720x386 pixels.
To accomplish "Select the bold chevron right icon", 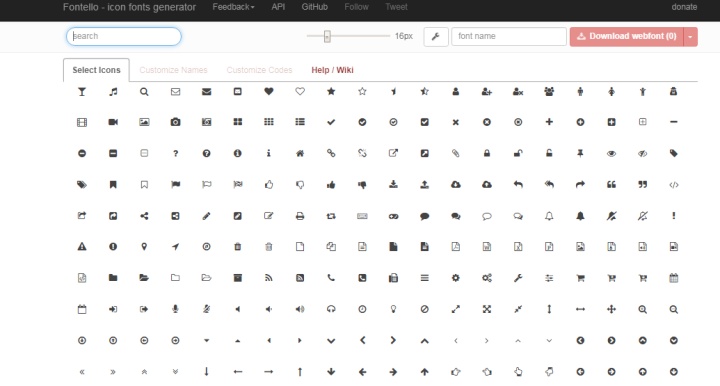I will coord(393,340).
